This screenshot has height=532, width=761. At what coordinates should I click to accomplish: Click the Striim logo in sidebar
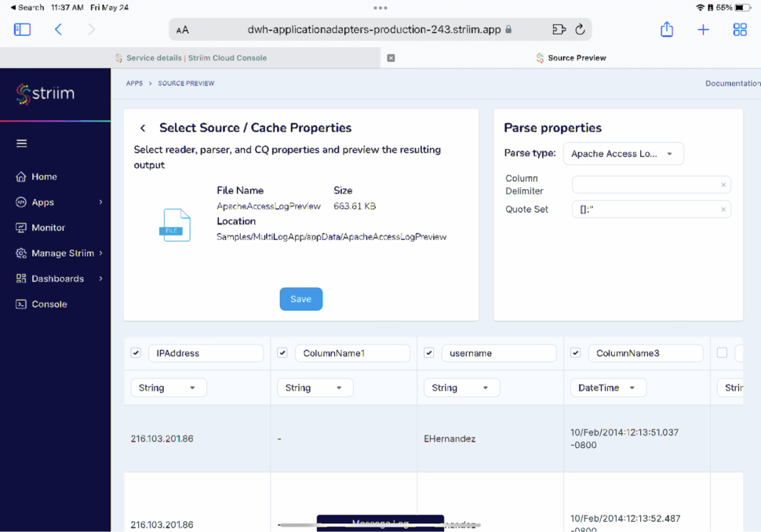[46, 94]
